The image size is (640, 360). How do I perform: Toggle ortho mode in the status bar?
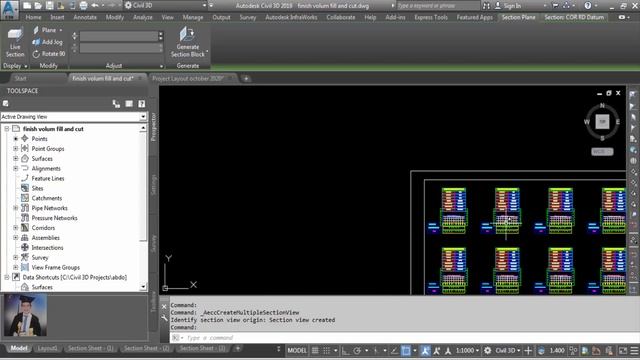point(345,350)
